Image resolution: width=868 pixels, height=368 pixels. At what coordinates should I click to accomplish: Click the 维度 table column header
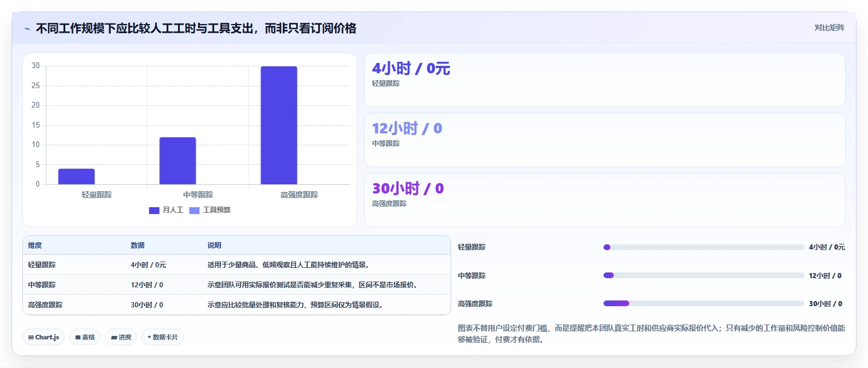point(35,245)
